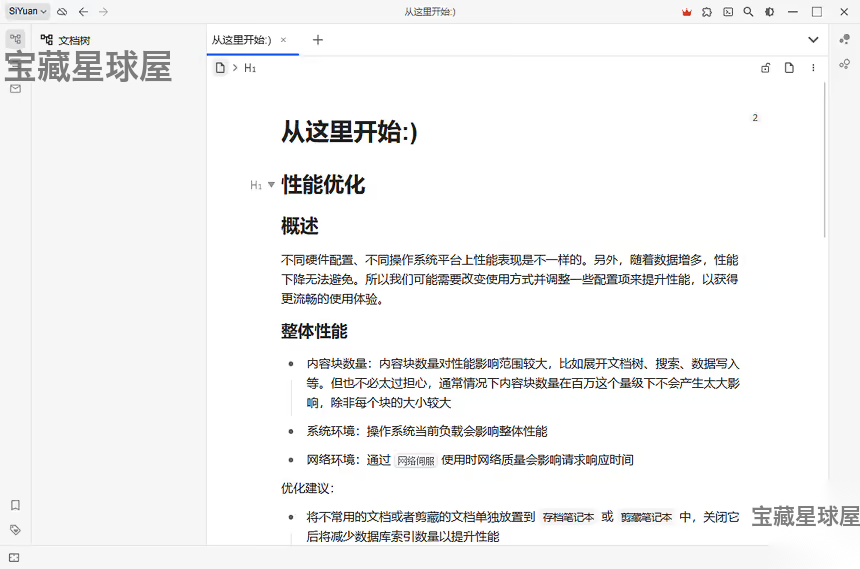Open the command panel icon
This screenshot has width=860, height=569.
tap(728, 12)
